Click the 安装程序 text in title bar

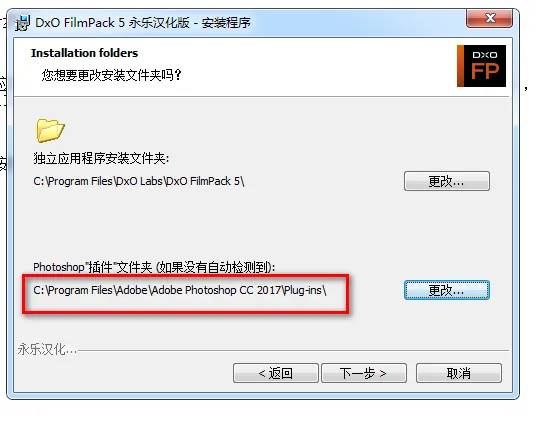pyautogui.click(x=226, y=23)
